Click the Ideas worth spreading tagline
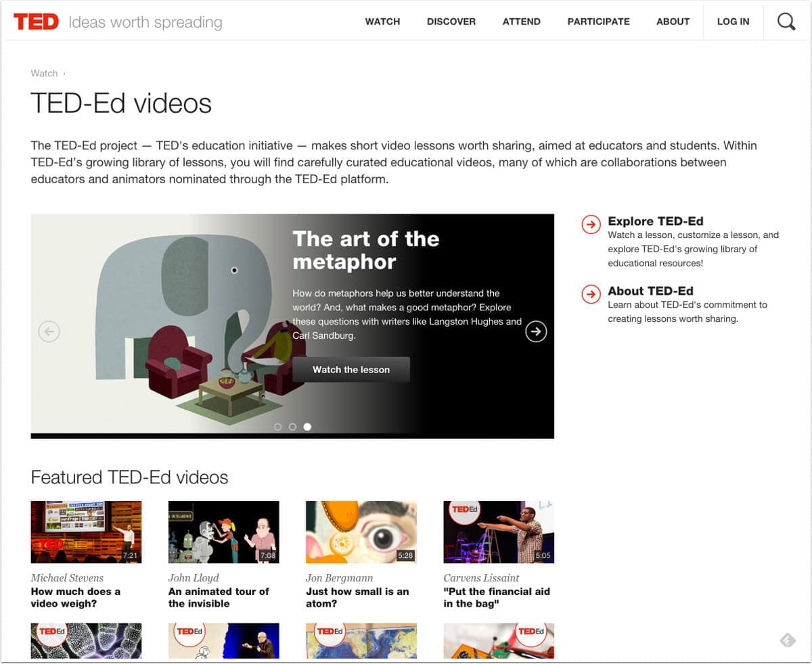 (x=145, y=22)
